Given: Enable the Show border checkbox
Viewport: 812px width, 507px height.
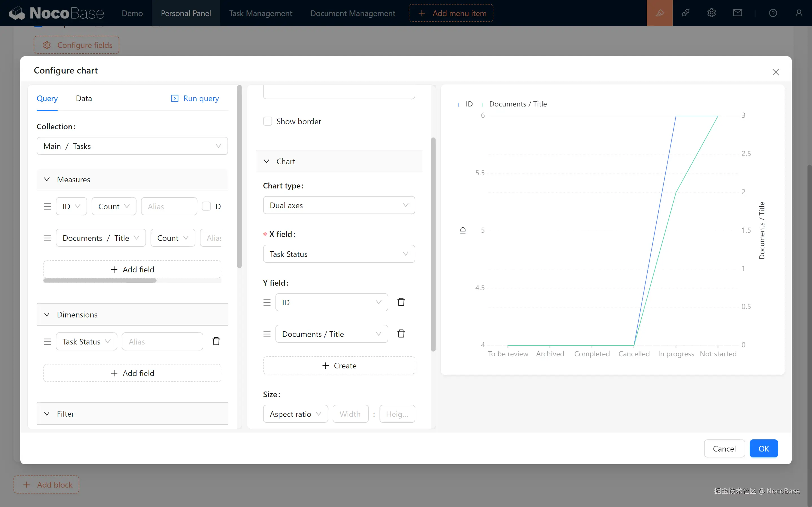Looking at the screenshot, I should coord(267,121).
